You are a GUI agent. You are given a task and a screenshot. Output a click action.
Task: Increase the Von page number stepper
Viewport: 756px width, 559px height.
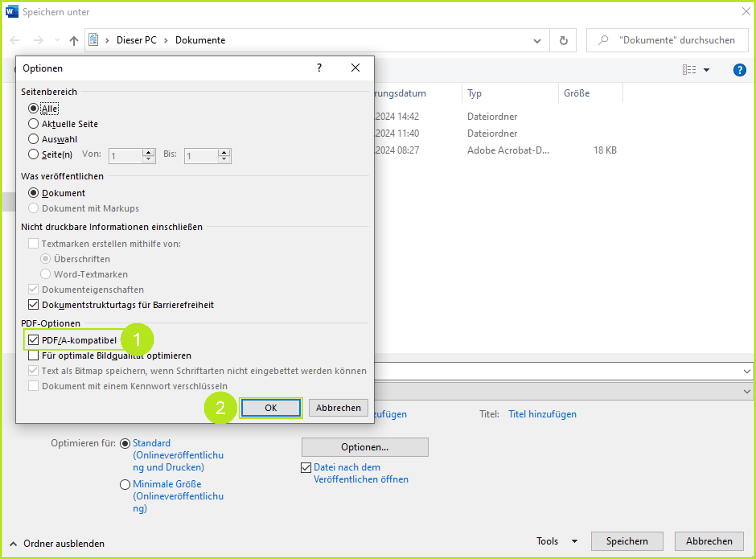coord(148,153)
